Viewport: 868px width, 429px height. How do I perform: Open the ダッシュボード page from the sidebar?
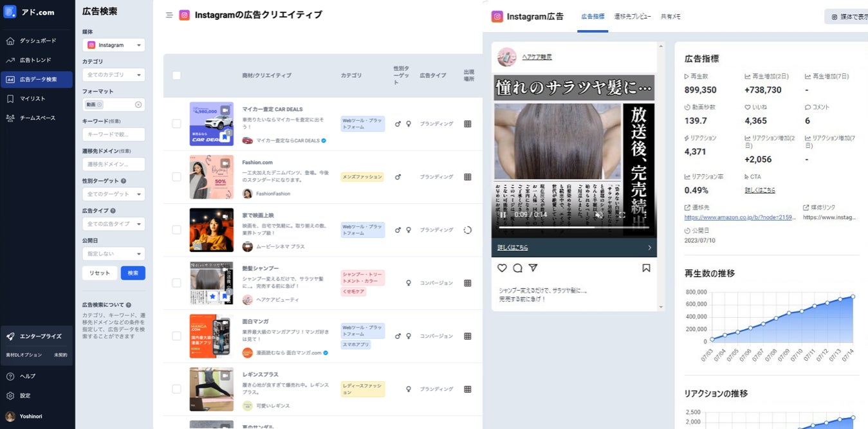(37, 41)
